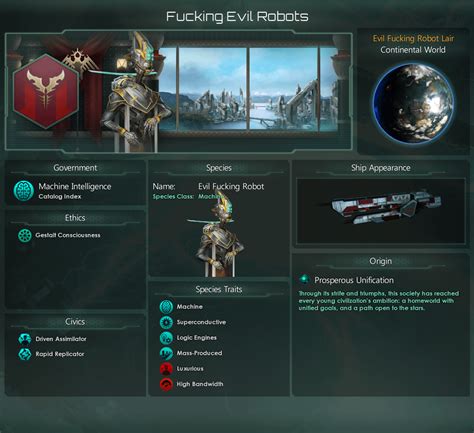This screenshot has height=433, width=474.
Task: Open the Species Traits section header
Action: pos(219,289)
